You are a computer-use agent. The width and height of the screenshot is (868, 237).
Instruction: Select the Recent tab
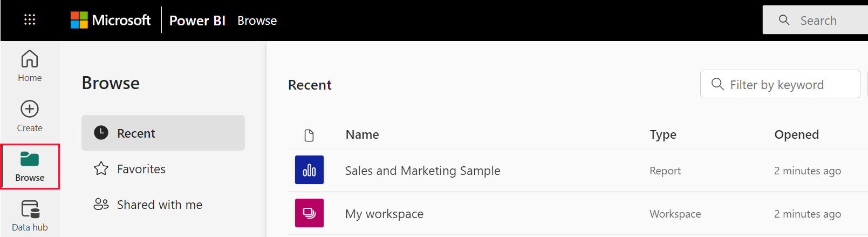pyautogui.click(x=163, y=133)
